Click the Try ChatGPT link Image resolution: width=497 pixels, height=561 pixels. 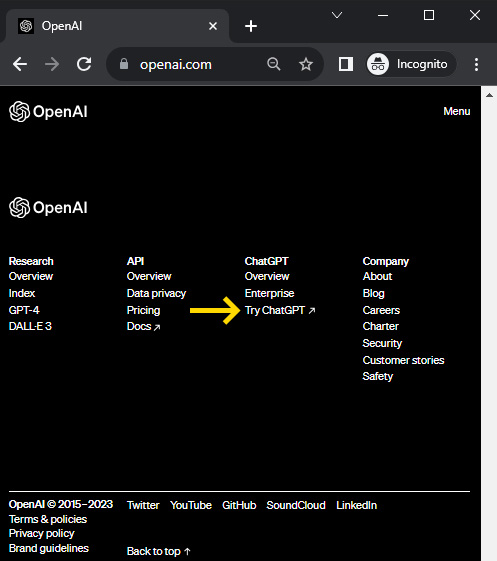280,310
